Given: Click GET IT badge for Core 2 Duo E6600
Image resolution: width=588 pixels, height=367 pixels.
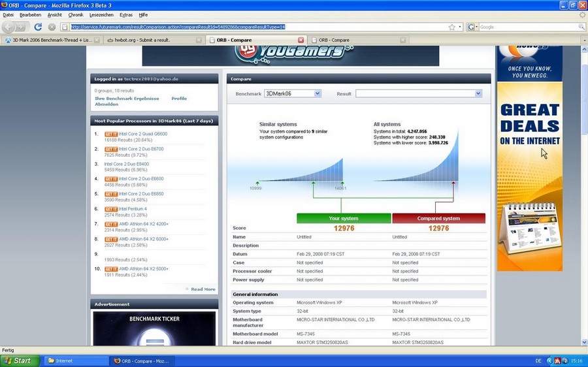Looking at the screenshot, I should point(111,179).
